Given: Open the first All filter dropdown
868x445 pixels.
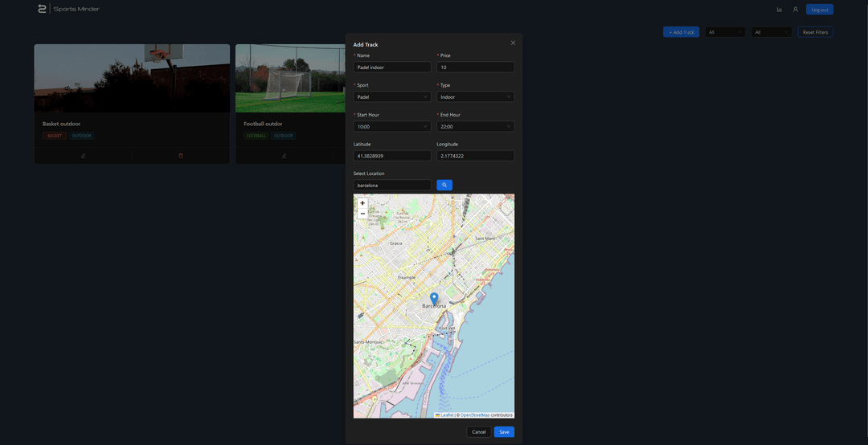Looking at the screenshot, I should 725,32.
